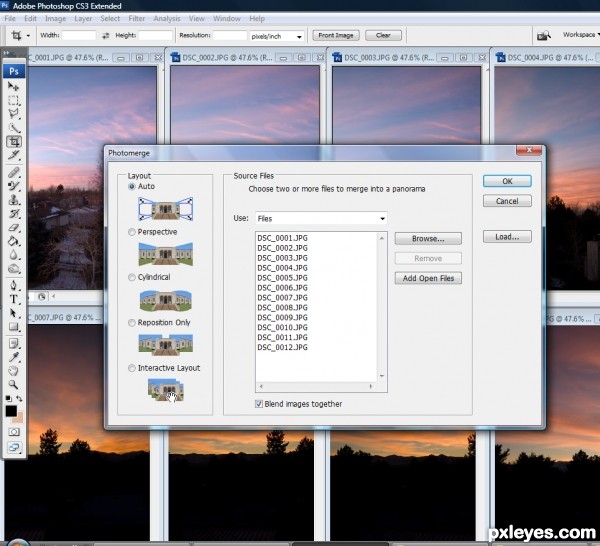Viewport: 600px width, 546px height.
Task: Select the Brush tool
Action: coord(13,186)
